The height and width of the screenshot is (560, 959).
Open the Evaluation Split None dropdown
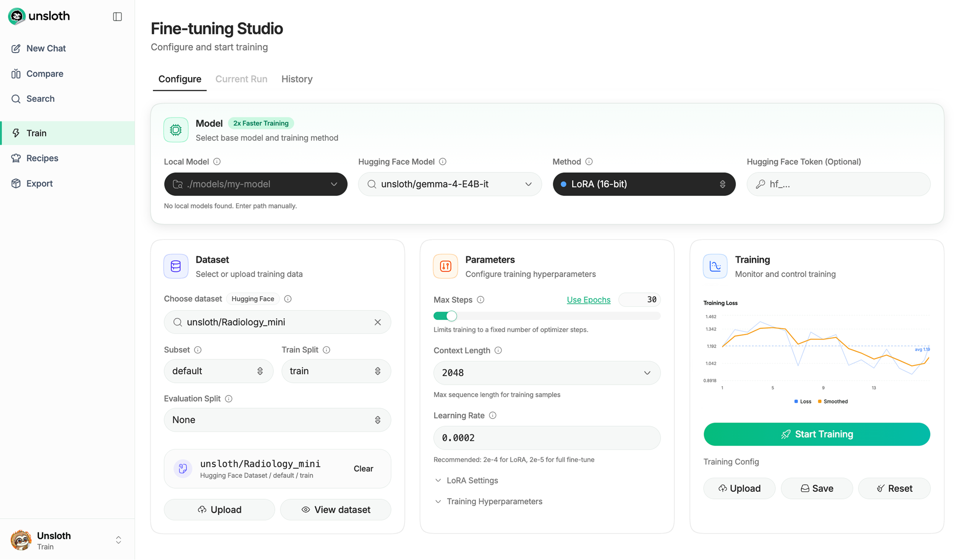click(x=278, y=420)
